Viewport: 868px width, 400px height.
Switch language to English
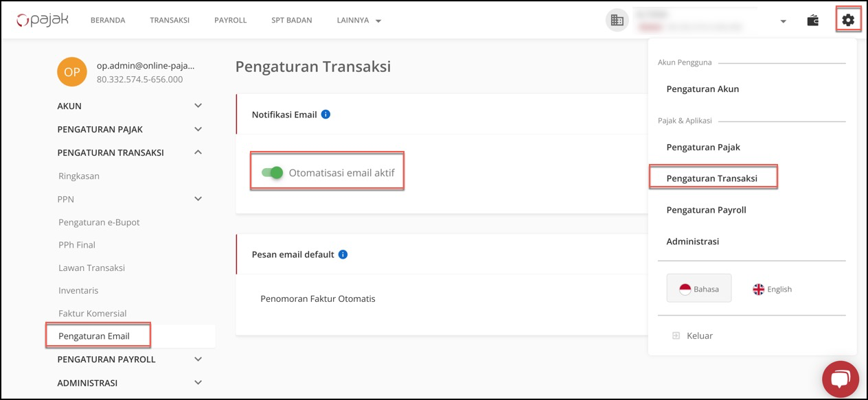click(772, 289)
